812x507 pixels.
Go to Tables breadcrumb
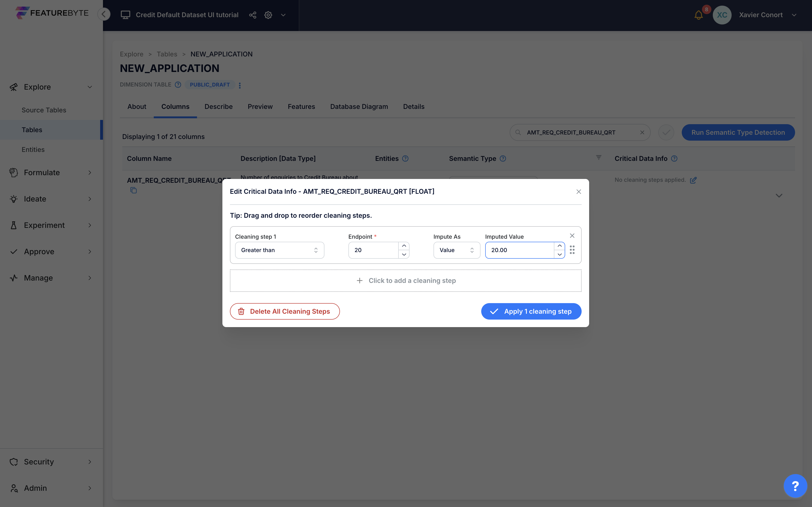167,54
